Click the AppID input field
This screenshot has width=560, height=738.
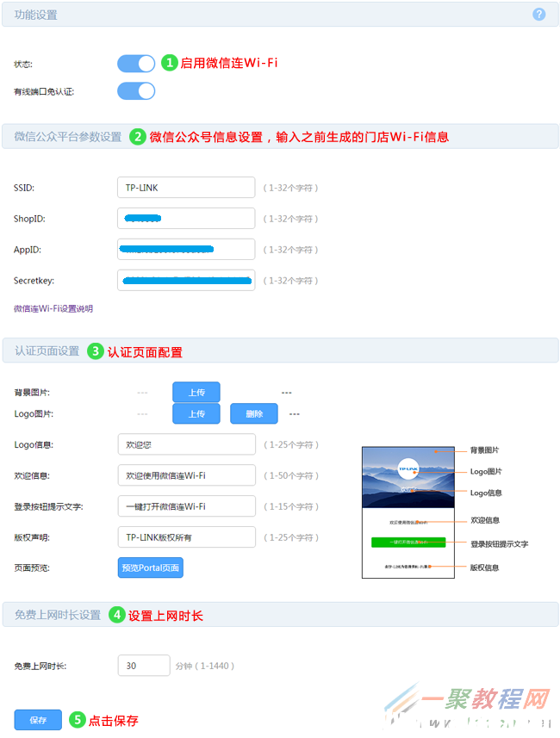tap(186, 250)
